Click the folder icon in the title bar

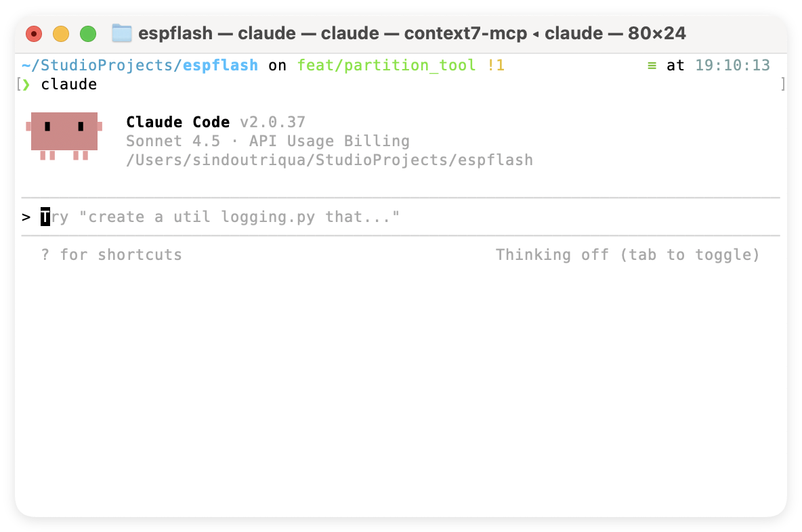click(x=122, y=33)
